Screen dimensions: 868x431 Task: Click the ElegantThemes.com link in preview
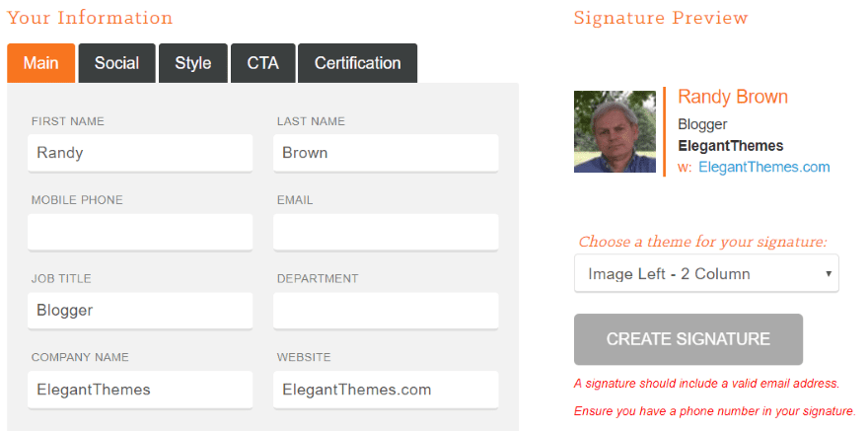click(x=763, y=167)
